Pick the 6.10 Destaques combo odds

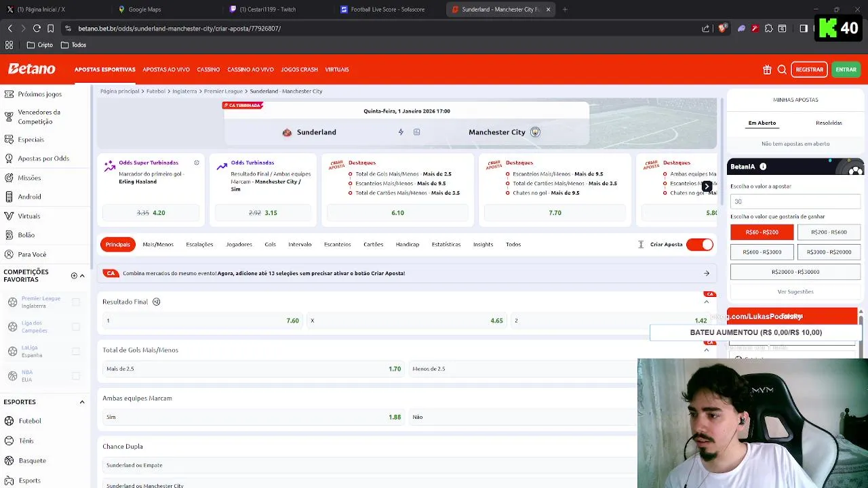(x=397, y=213)
